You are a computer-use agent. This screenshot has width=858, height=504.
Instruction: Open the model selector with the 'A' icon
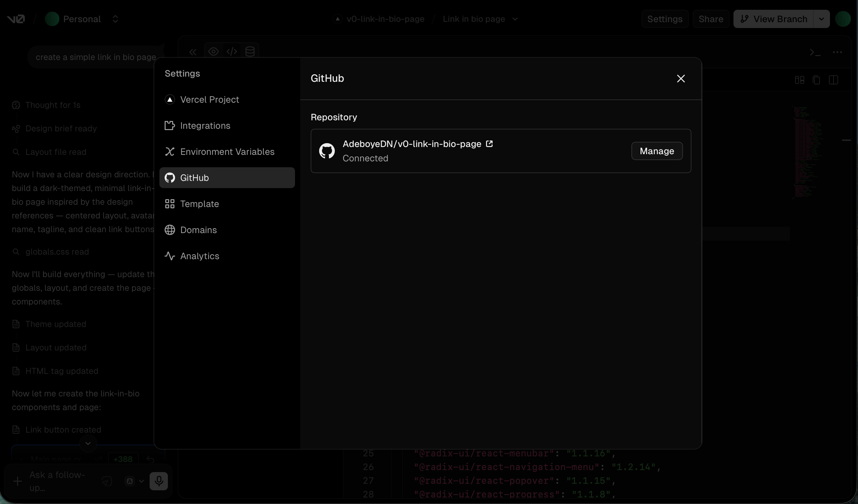tap(134, 481)
